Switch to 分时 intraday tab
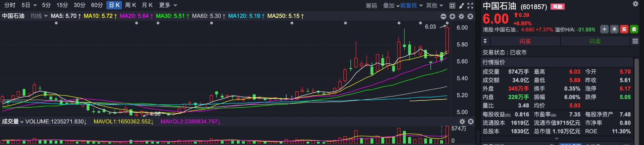Viewport: 644px width, 145px height. pos(10,5)
